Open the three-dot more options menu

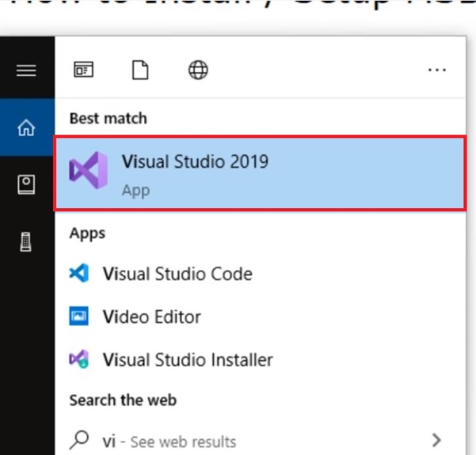coord(437,70)
